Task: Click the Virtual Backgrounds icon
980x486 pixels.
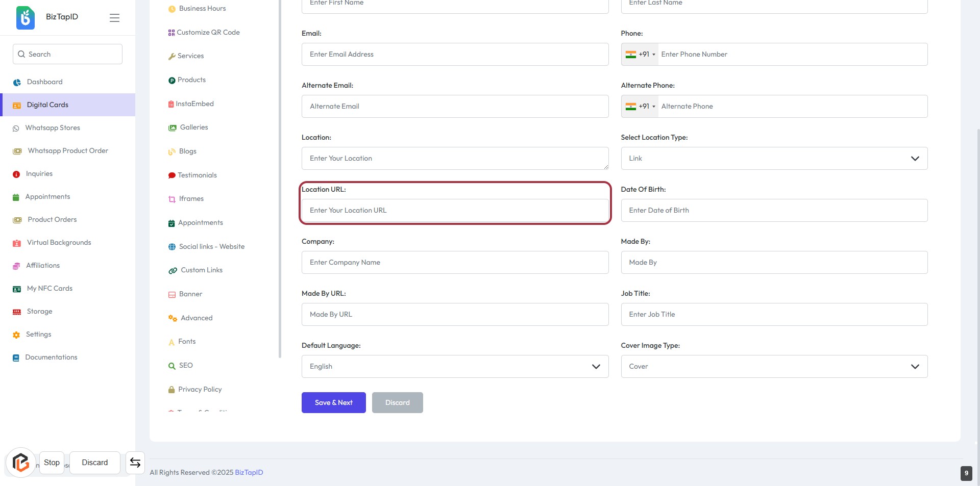Action: click(17, 243)
